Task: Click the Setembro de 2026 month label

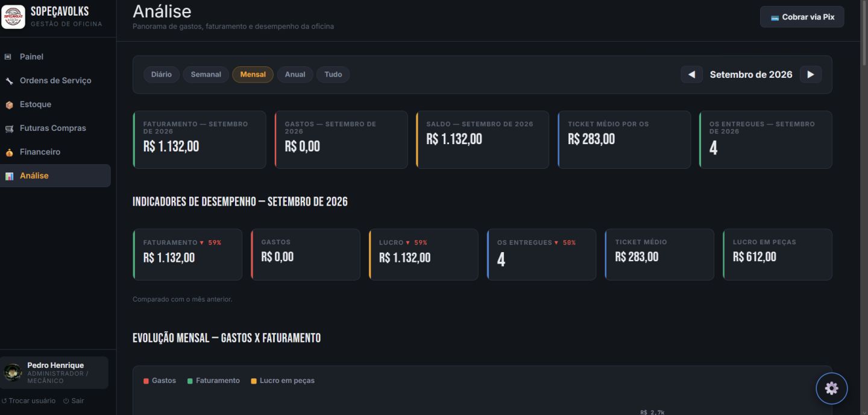Action: (x=751, y=75)
